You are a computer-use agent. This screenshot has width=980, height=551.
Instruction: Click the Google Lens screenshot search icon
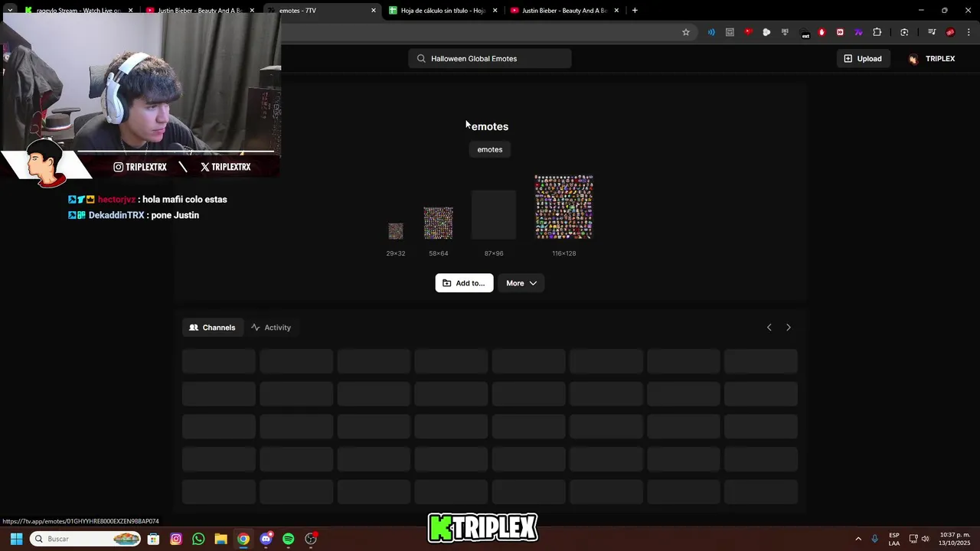(904, 32)
